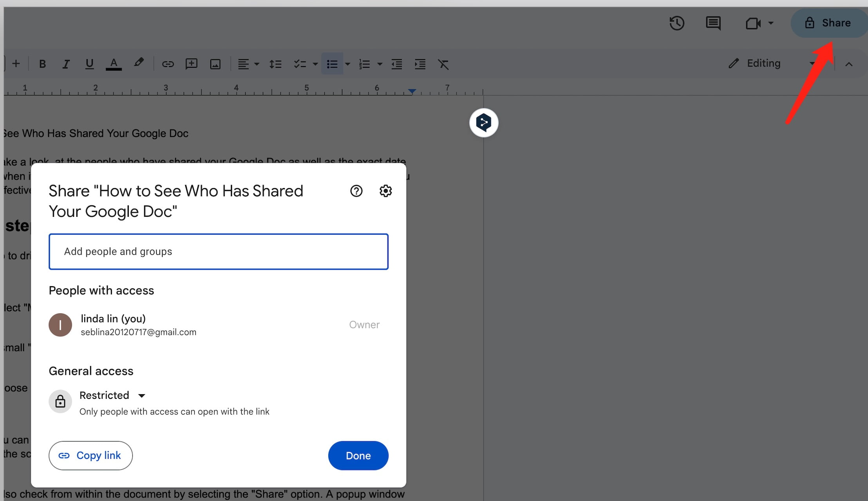Click Done to close share dialog

coord(358,456)
